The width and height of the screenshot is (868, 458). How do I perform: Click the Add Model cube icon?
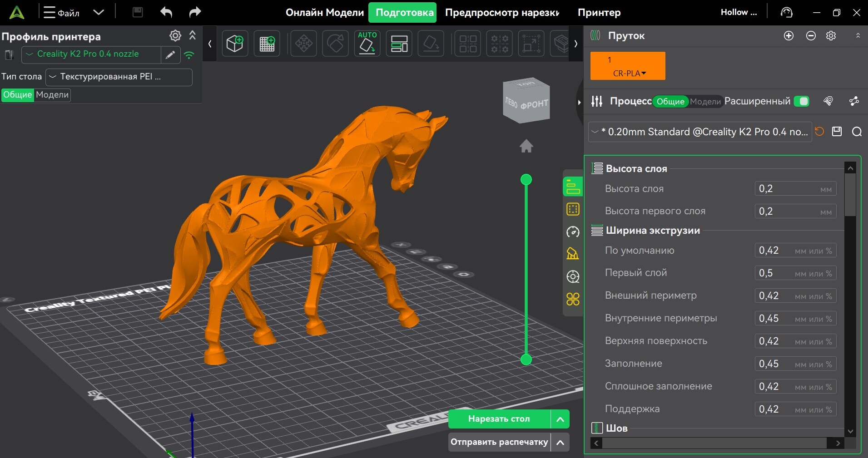coord(235,44)
